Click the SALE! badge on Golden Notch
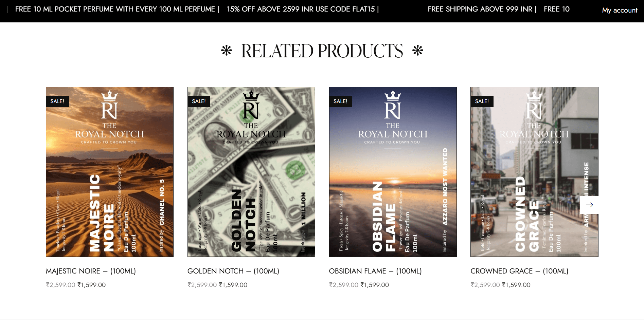Viewport: 644px width, 320px height. pyautogui.click(x=199, y=101)
